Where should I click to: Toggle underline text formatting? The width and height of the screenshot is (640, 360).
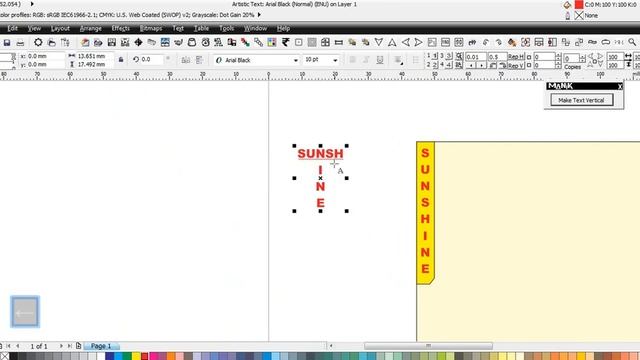click(380, 60)
